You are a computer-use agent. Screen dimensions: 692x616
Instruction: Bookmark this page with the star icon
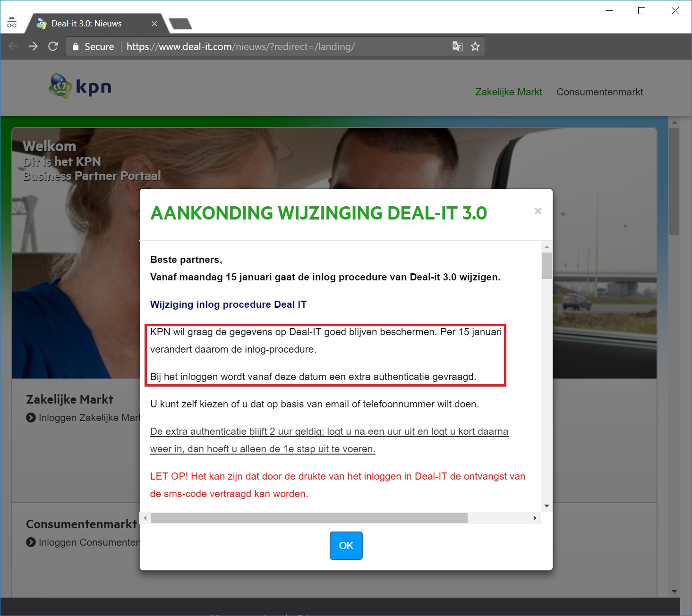pyautogui.click(x=475, y=46)
